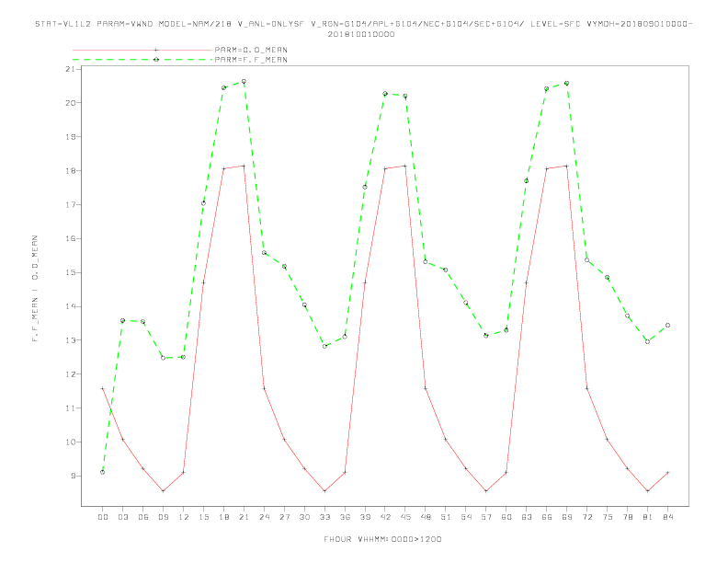Viewport: 728px width, 563px height.
Task: Click y-axis tick label 21
Action: click(x=70, y=69)
